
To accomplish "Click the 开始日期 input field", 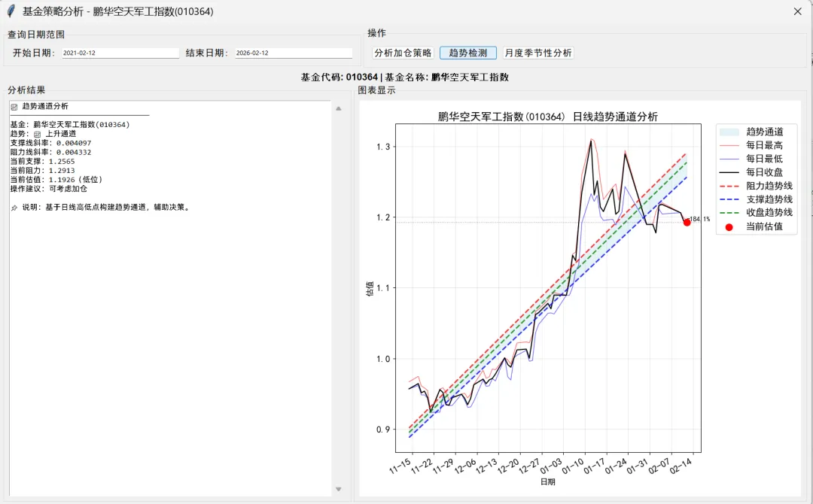I will tap(120, 53).
